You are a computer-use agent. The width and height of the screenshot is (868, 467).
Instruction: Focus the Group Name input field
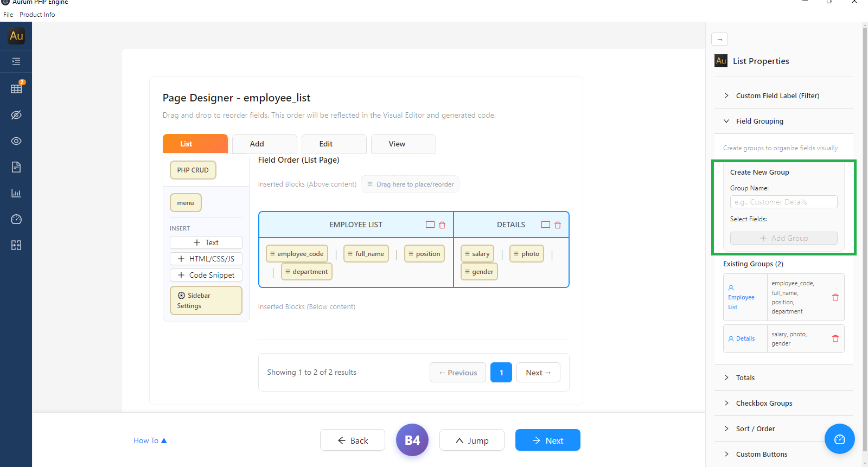pos(784,202)
